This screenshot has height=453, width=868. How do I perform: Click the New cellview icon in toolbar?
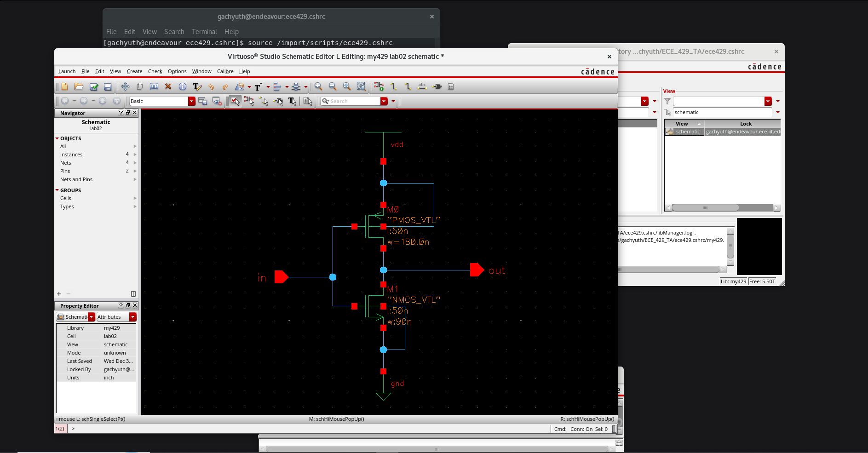pyautogui.click(x=64, y=86)
